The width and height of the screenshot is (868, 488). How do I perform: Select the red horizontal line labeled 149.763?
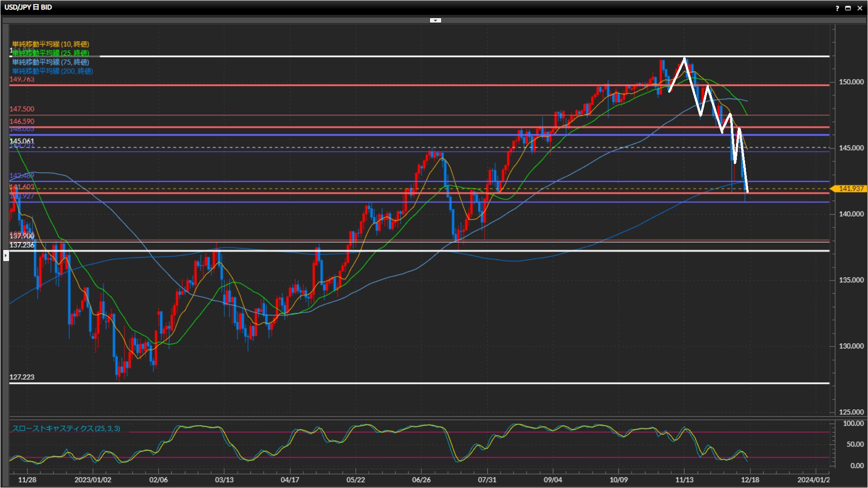point(407,85)
